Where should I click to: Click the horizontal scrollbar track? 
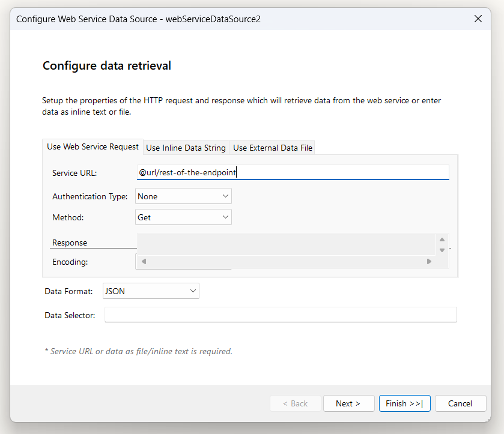coord(286,261)
